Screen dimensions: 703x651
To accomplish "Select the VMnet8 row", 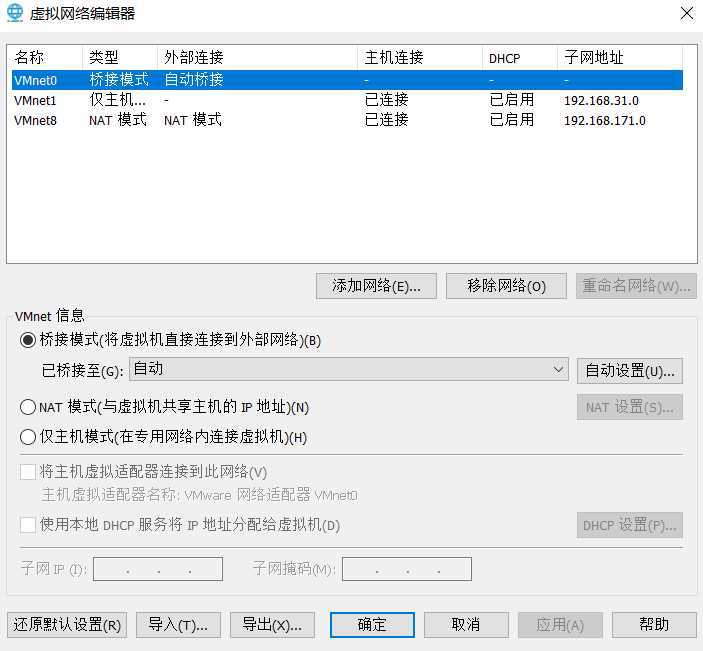I will (347, 120).
